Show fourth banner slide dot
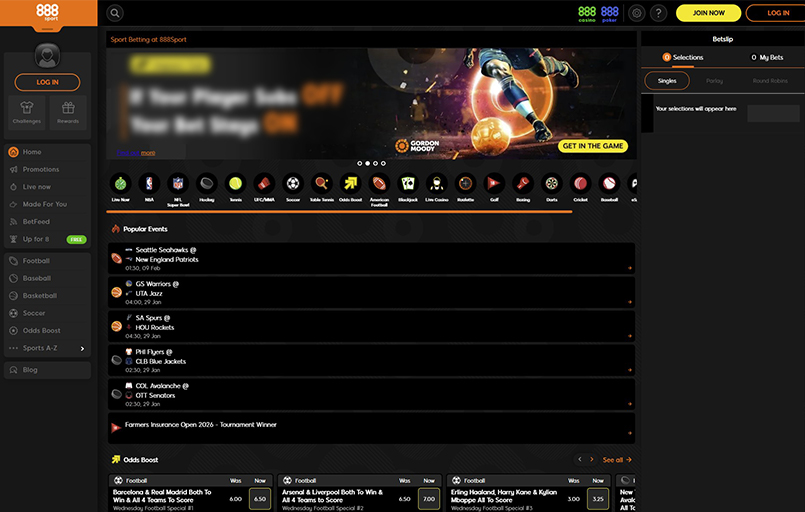 [383, 163]
